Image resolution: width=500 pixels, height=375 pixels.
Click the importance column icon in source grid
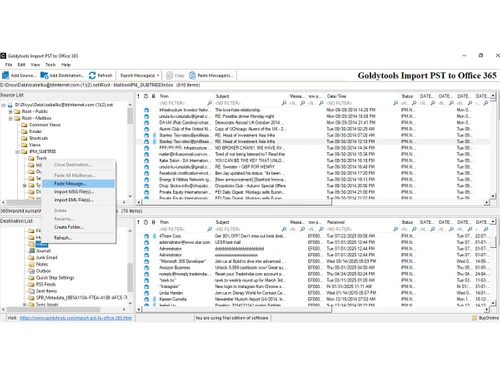tap(138, 96)
